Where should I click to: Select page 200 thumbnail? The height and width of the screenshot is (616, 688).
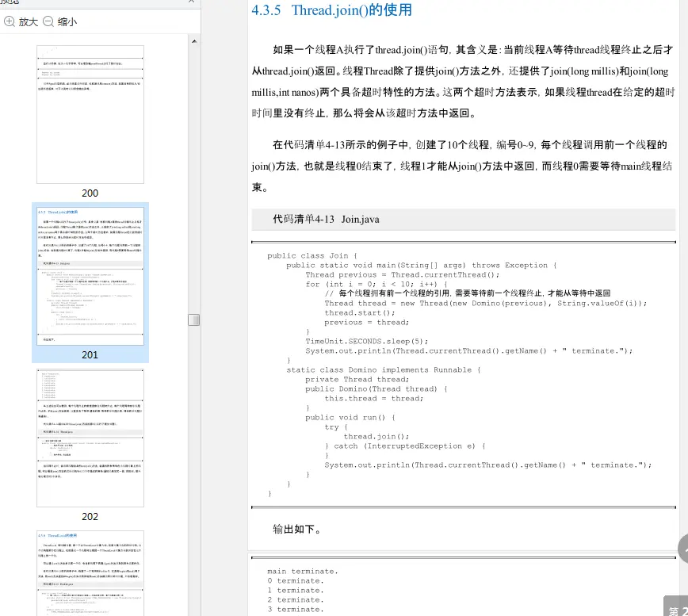coord(90,114)
